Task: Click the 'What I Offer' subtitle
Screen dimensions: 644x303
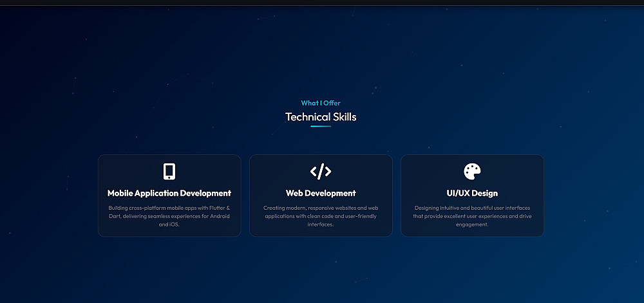Action: [x=321, y=103]
